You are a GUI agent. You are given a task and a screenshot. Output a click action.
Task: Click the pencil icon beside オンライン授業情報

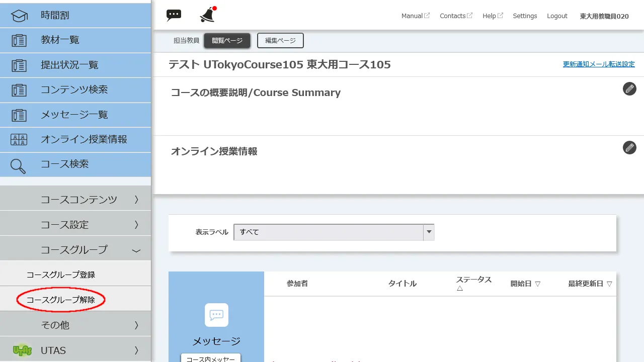tap(629, 147)
